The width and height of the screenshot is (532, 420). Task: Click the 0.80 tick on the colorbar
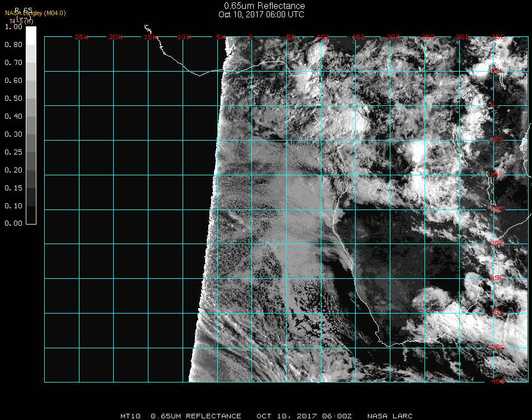(x=13, y=45)
